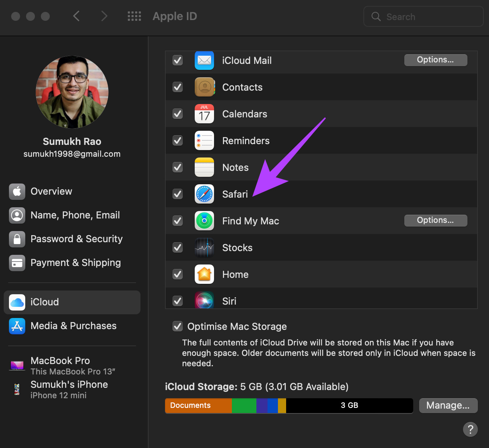
Task: Click the Overview Apple logo icon
Action: click(x=17, y=192)
